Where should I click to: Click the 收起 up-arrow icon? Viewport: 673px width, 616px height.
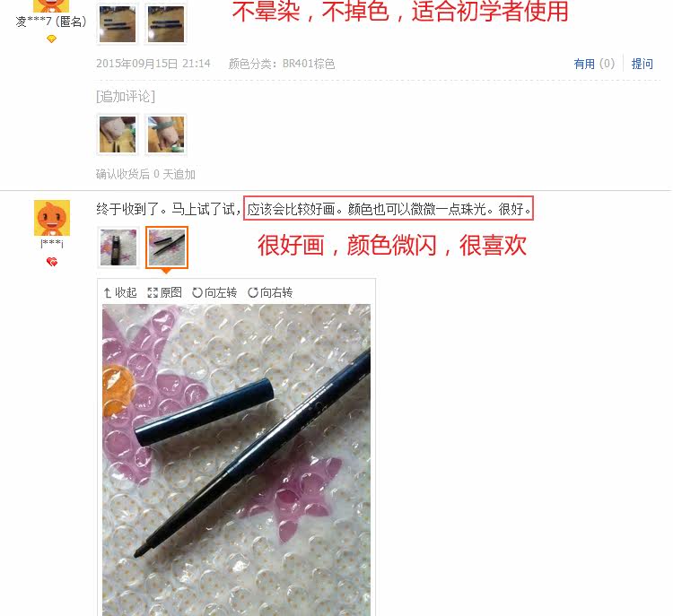click(x=108, y=292)
